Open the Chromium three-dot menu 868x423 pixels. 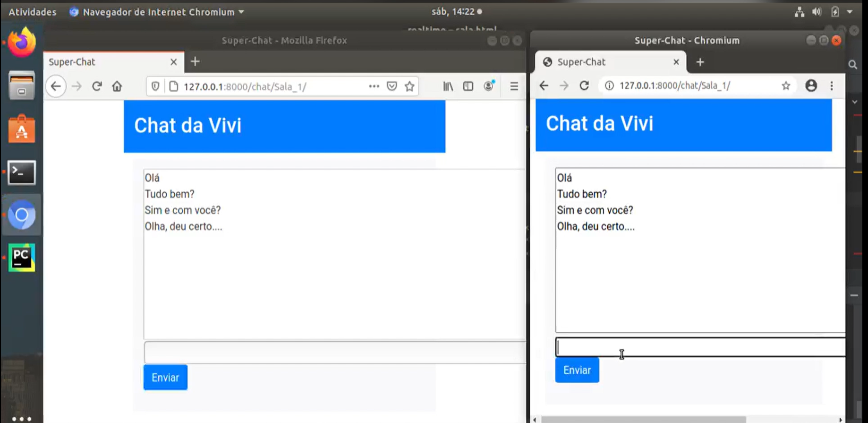click(832, 86)
